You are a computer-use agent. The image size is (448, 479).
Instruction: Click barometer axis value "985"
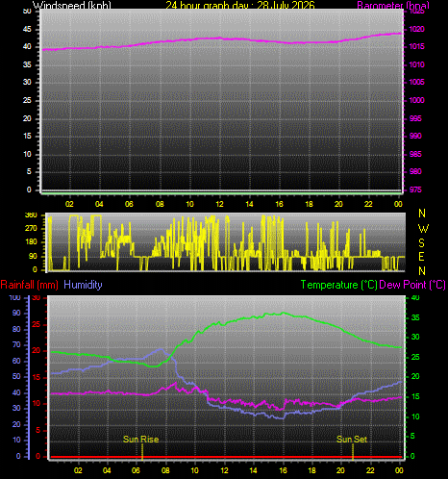pyautogui.click(x=415, y=154)
